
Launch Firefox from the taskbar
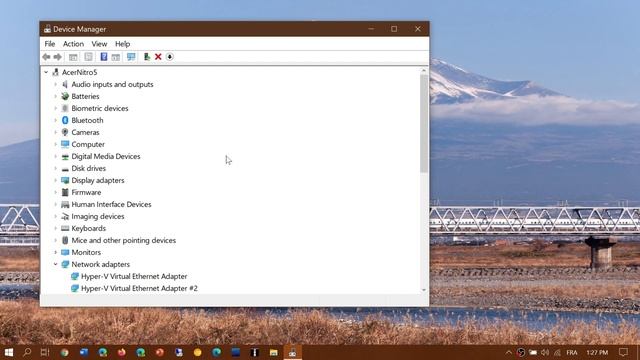[x=122, y=352]
